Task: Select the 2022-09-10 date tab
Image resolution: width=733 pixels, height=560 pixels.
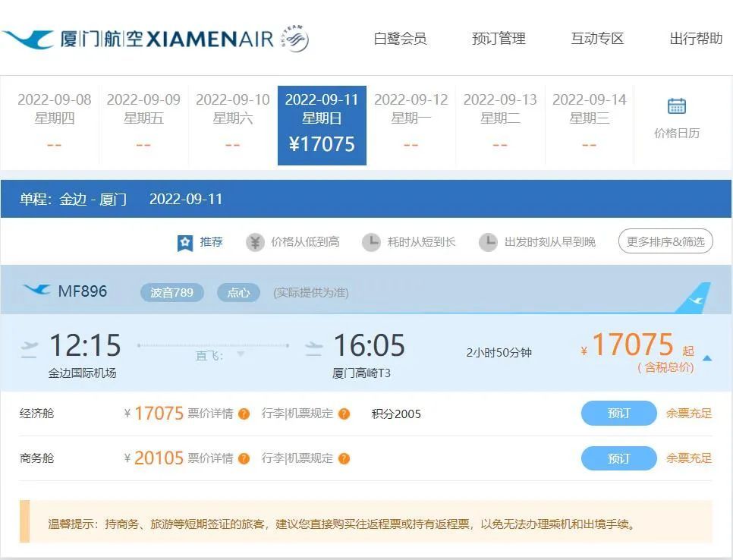Action: 233,125
